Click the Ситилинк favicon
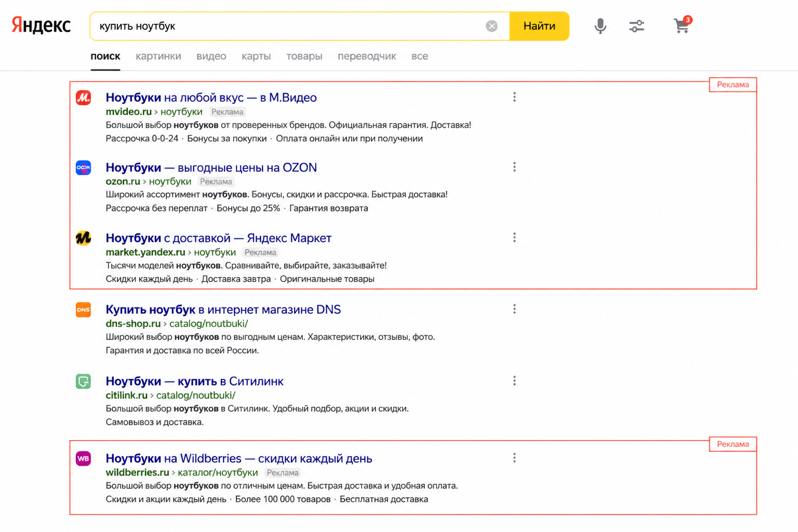This screenshot has width=798, height=532. (83, 381)
